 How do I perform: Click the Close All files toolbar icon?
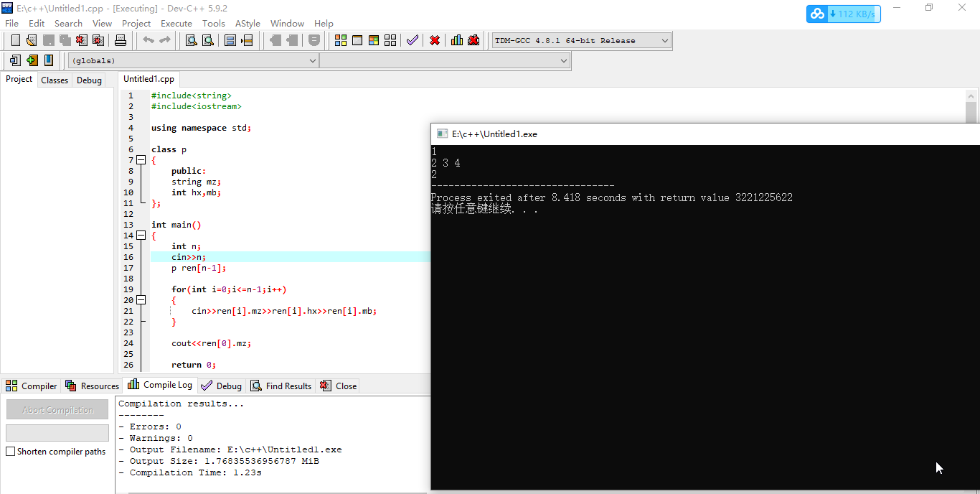98,40
